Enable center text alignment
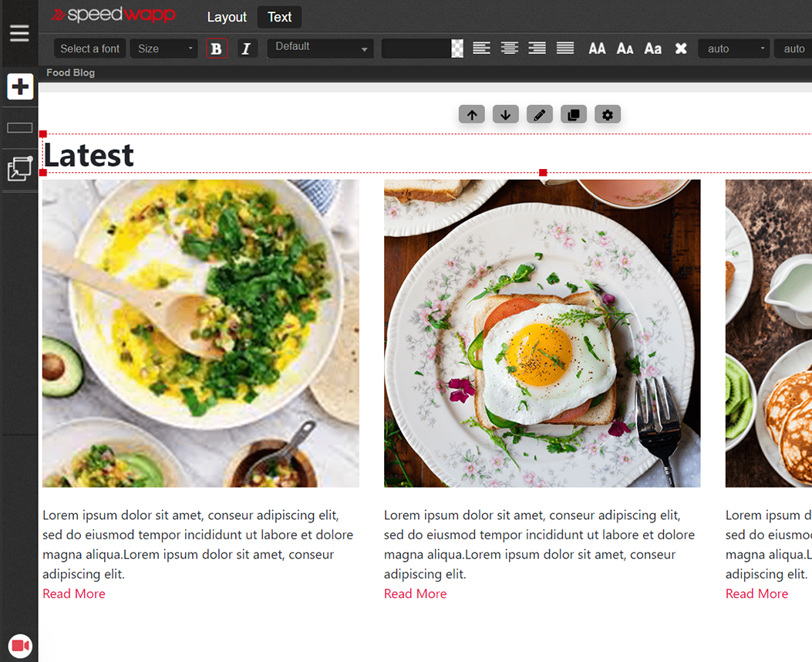Viewport: 812px width, 662px height. [x=509, y=49]
